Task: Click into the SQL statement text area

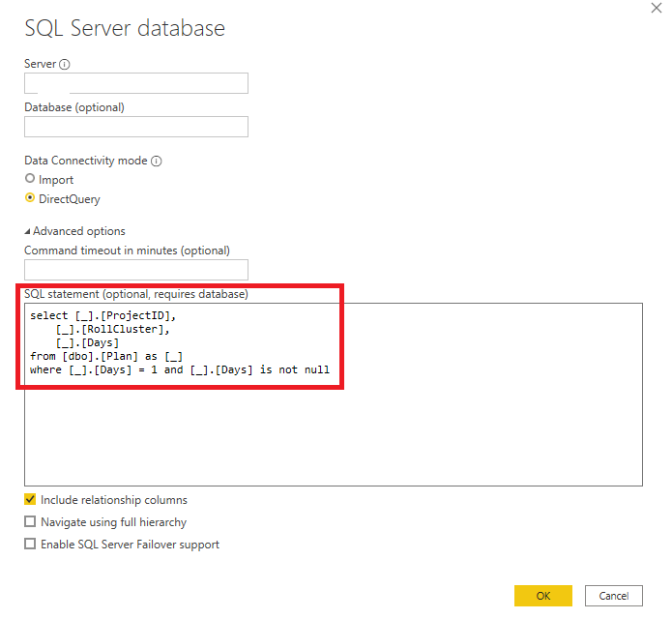Action: pos(334,395)
